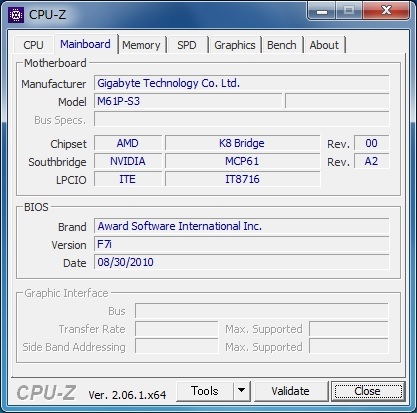Select the Memory tab

point(141,45)
